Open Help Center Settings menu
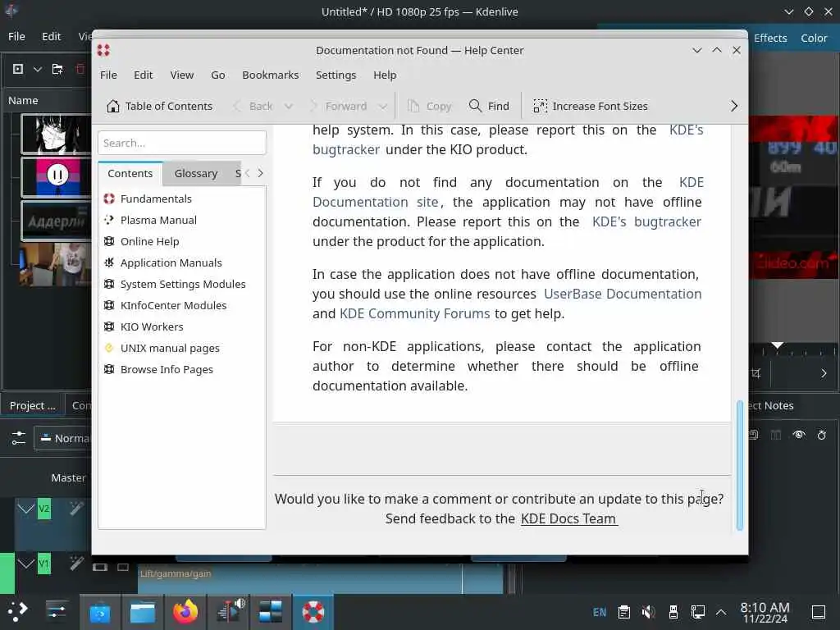The height and width of the screenshot is (630, 840). 336,75
